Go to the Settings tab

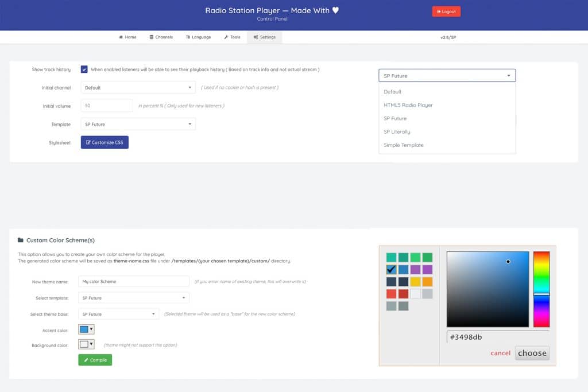(264, 37)
